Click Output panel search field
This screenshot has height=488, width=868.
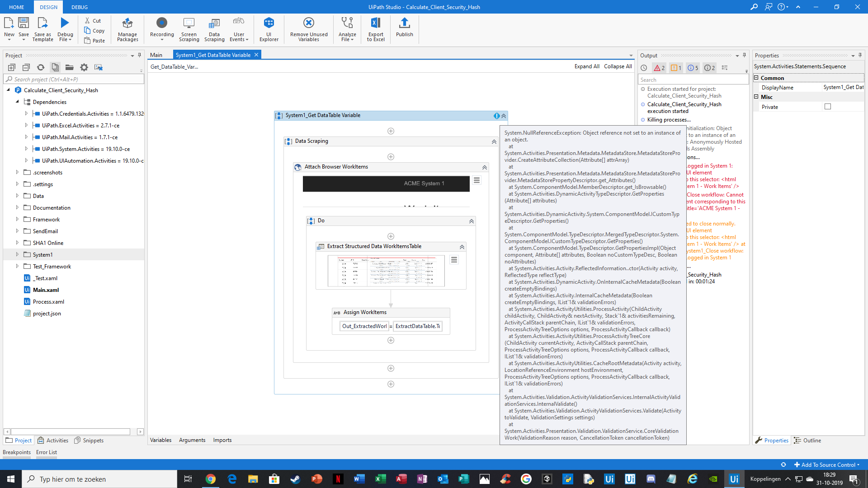(x=693, y=80)
